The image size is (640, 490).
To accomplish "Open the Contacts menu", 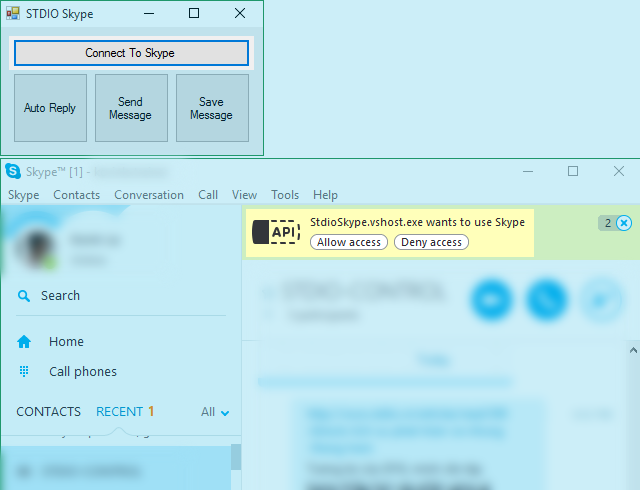I will point(76,195).
